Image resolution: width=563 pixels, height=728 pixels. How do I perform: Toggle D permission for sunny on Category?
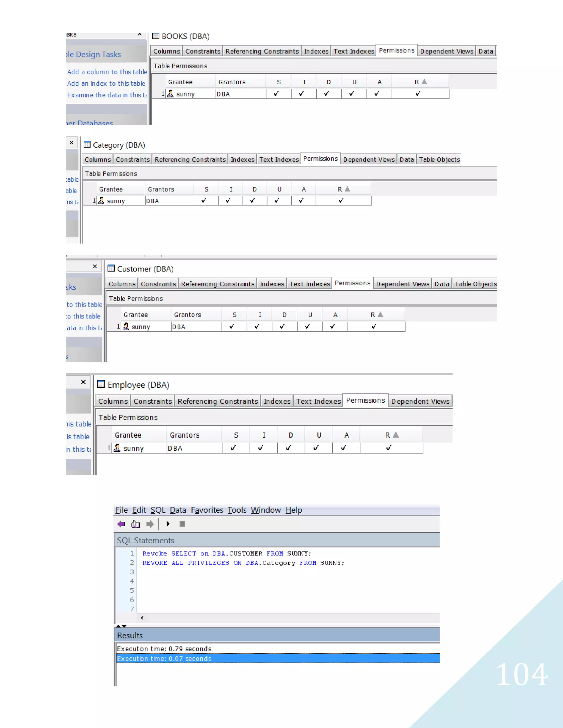pos(252,201)
